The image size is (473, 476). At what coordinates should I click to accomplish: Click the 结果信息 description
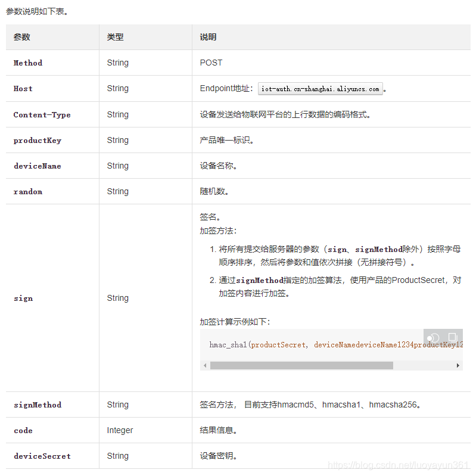point(218,431)
